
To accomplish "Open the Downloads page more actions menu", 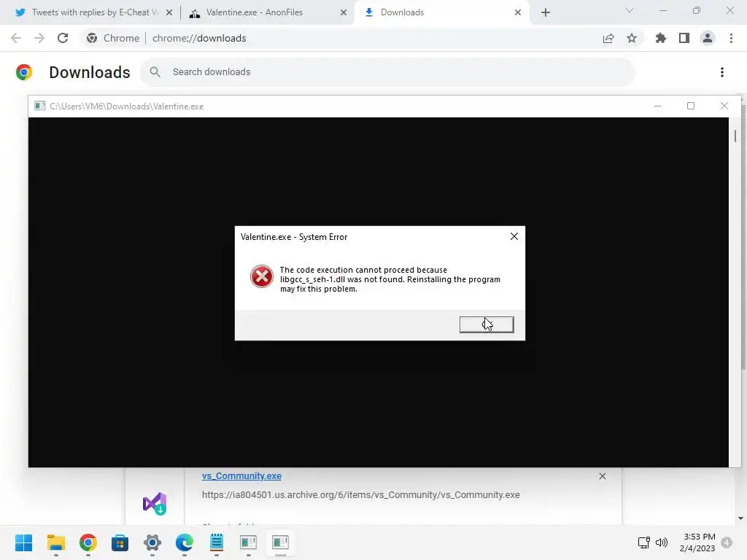I will 722,72.
